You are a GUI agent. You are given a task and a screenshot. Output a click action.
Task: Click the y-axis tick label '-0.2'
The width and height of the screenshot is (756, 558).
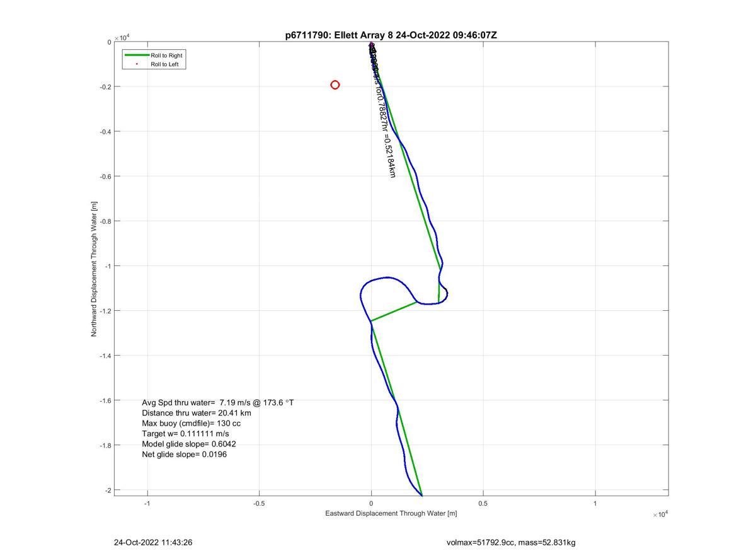[x=105, y=87]
